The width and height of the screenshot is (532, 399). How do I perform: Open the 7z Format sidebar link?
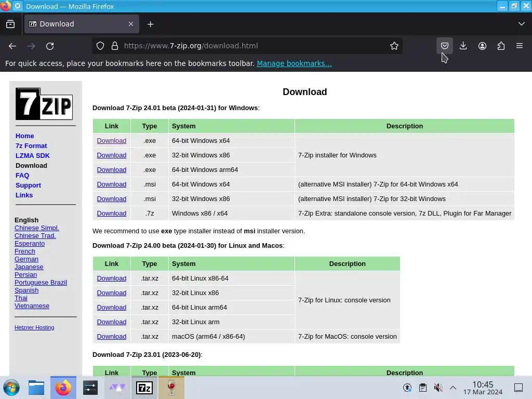pyautogui.click(x=31, y=146)
